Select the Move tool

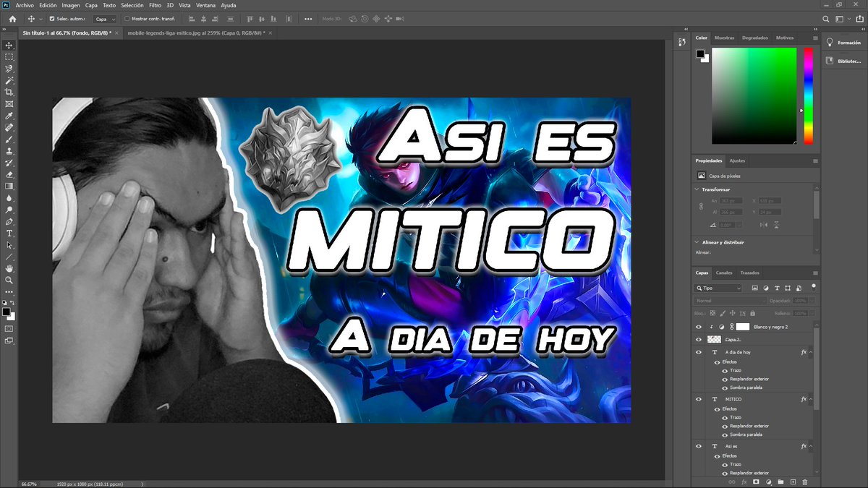(9, 45)
